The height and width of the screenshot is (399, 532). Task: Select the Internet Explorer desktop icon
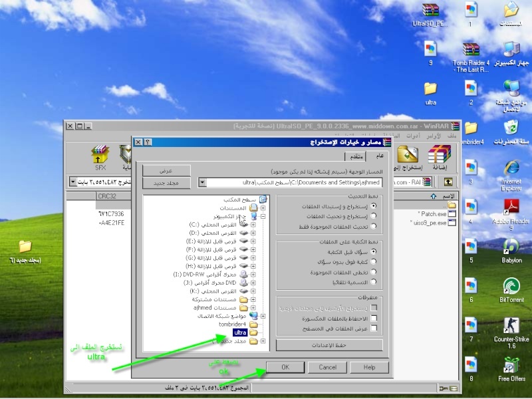[x=511, y=176]
